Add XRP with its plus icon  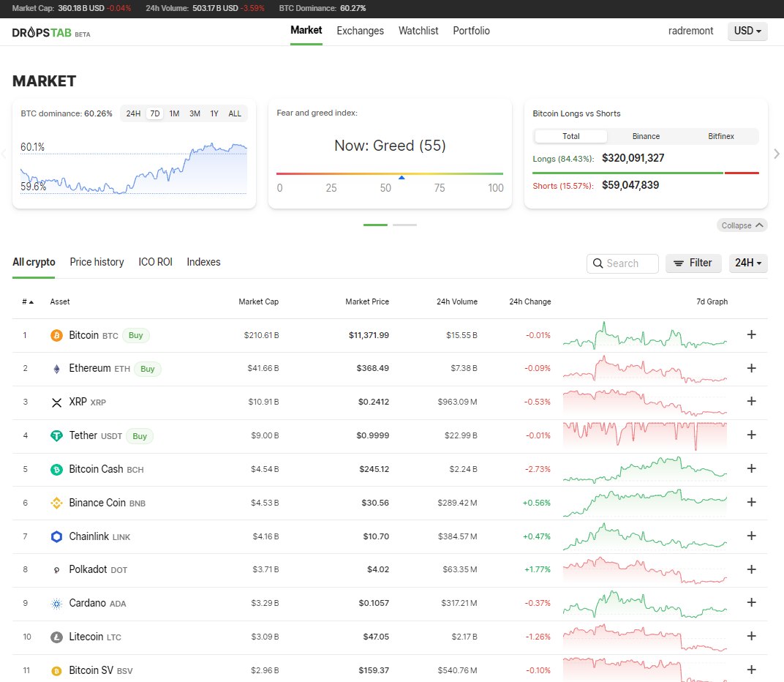tap(751, 401)
